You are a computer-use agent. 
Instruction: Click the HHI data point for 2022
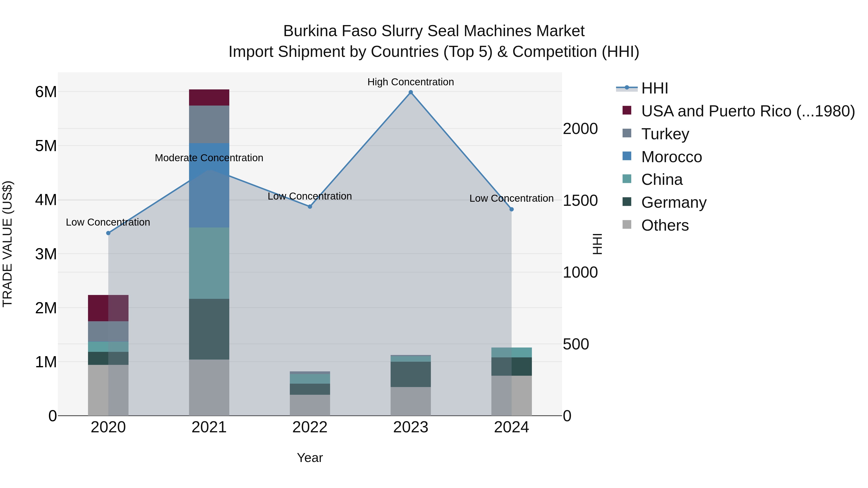[x=310, y=207]
